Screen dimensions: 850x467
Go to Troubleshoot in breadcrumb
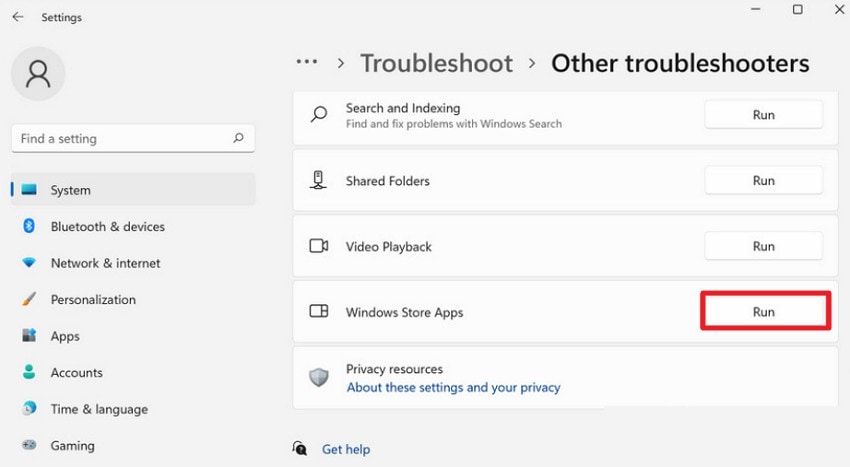pos(436,63)
